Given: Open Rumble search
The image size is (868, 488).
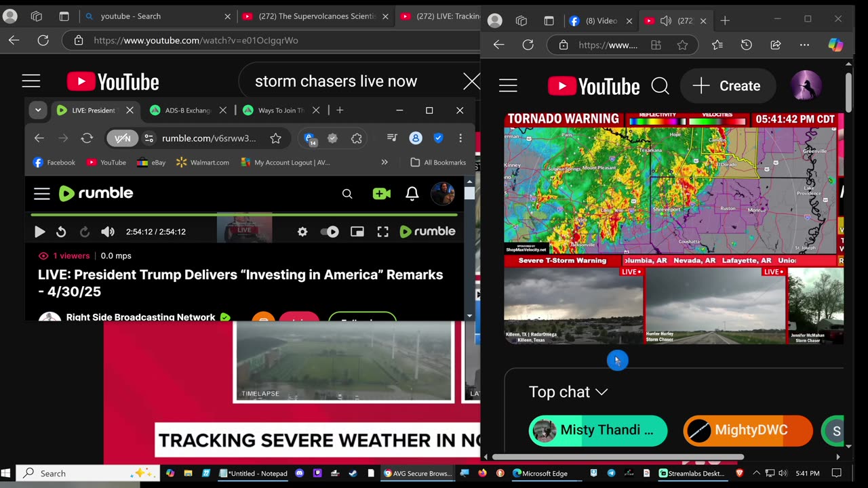Looking at the screenshot, I should [x=347, y=194].
